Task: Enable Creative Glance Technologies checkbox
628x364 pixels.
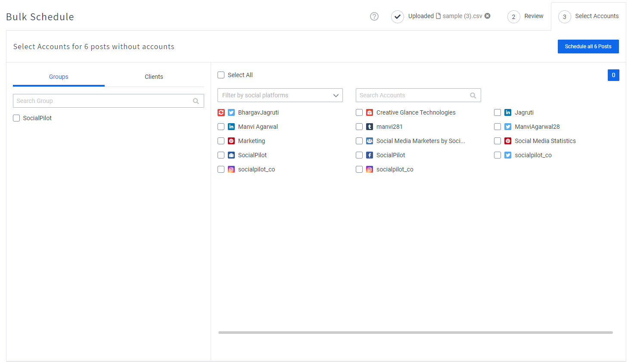Action: coord(359,112)
